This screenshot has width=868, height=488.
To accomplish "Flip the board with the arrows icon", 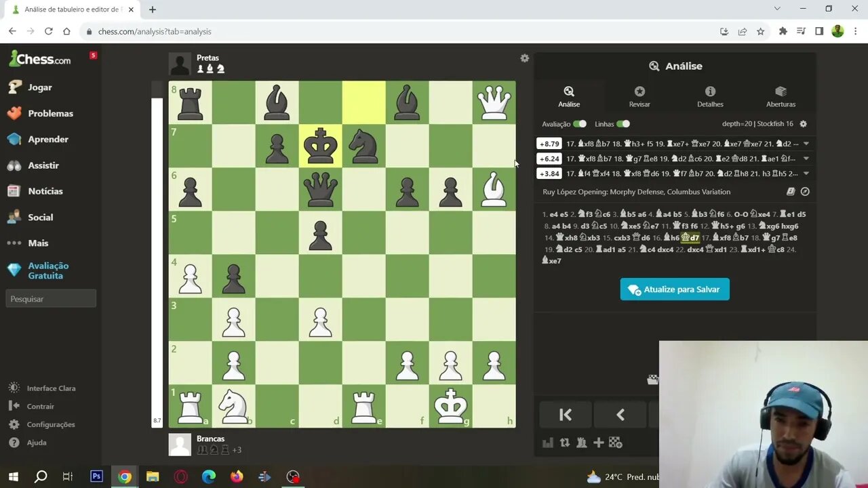I will pyautogui.click(x=565, y=443).
